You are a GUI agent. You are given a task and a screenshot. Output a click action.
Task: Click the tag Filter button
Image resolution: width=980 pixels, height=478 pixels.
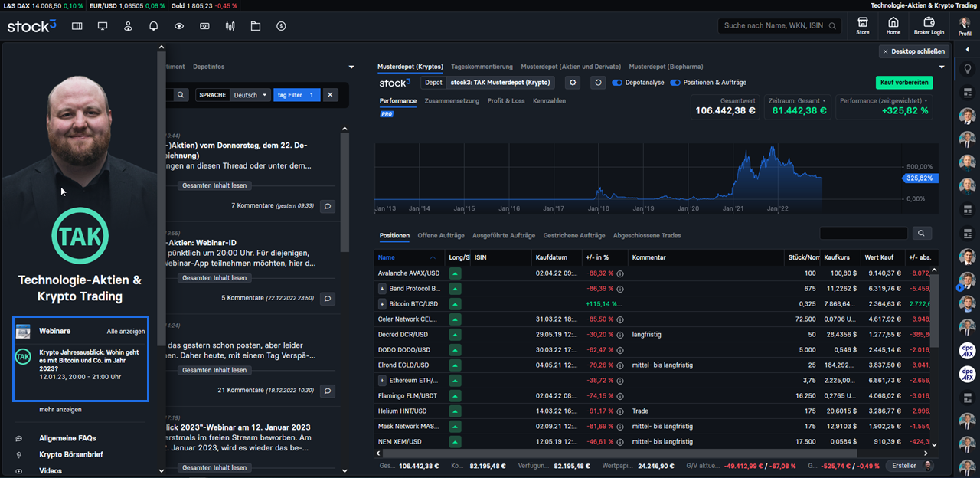click(x=296, y=95)
